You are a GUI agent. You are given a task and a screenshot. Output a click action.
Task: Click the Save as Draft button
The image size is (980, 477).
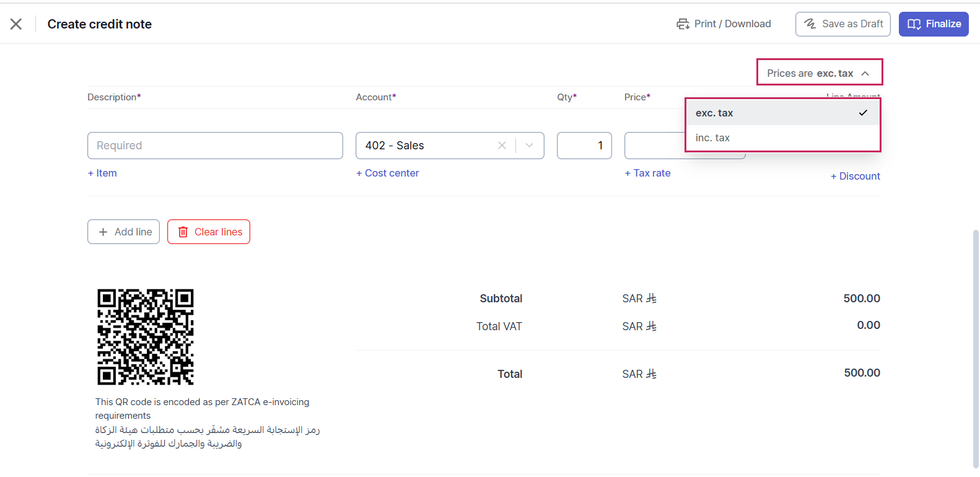tap(842, 24)
